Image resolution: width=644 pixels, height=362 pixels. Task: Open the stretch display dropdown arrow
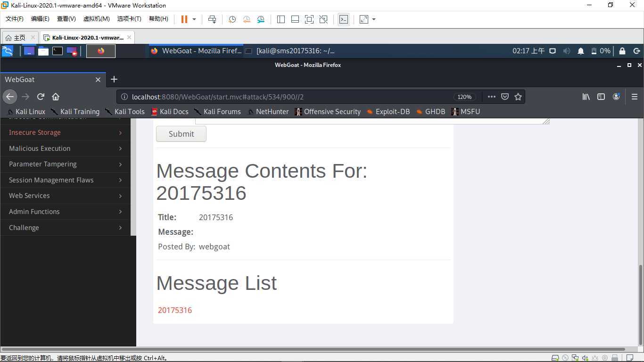coord(374,19)
